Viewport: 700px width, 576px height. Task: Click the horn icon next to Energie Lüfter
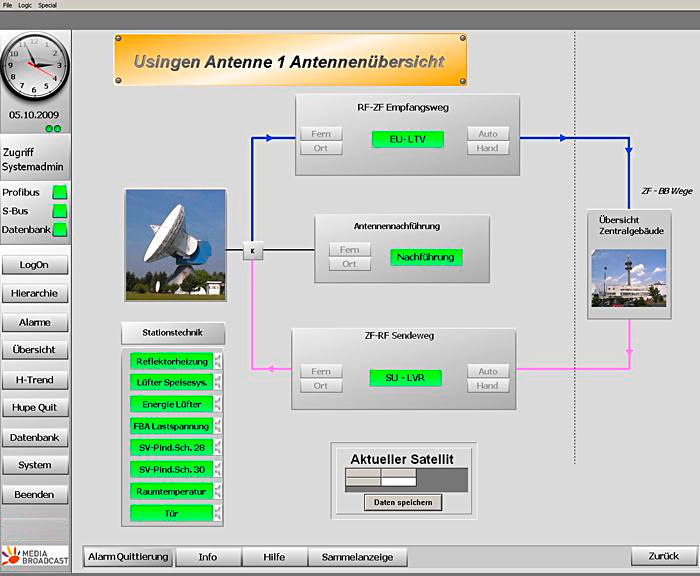[x=218, y=404]
